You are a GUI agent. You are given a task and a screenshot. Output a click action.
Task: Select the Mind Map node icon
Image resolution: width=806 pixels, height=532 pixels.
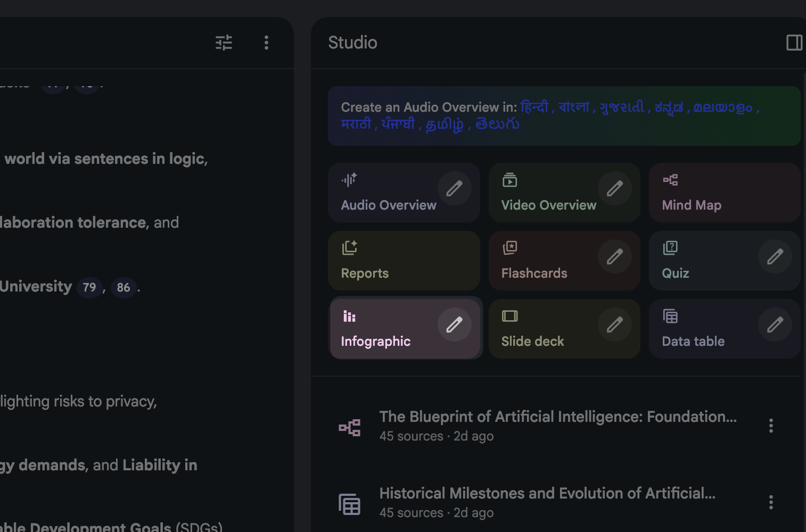(x=670, y=180)
